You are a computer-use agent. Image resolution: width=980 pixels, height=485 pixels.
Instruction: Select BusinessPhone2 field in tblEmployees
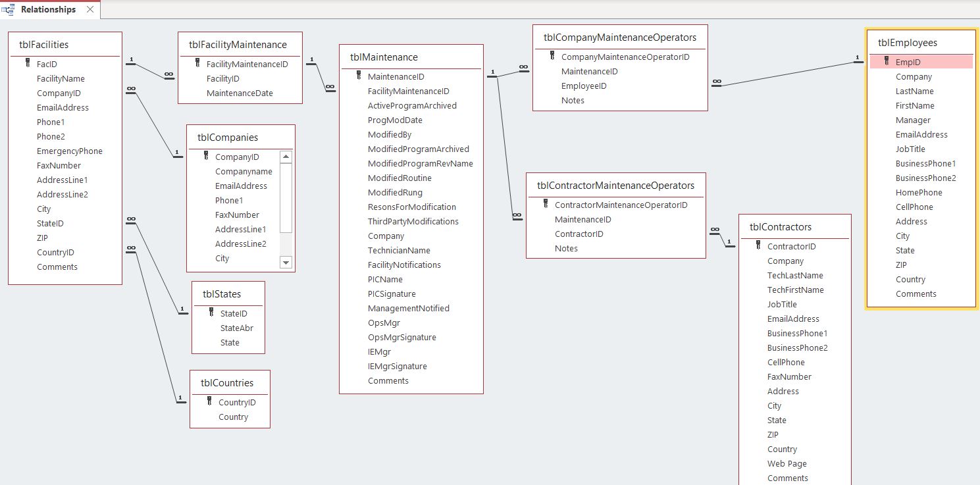[x=926, y=178]
